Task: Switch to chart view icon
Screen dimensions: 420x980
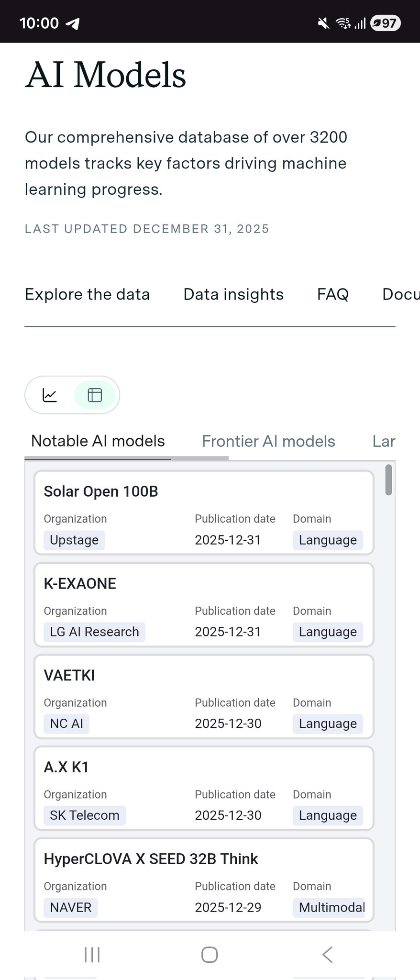Action: [50, 395]
